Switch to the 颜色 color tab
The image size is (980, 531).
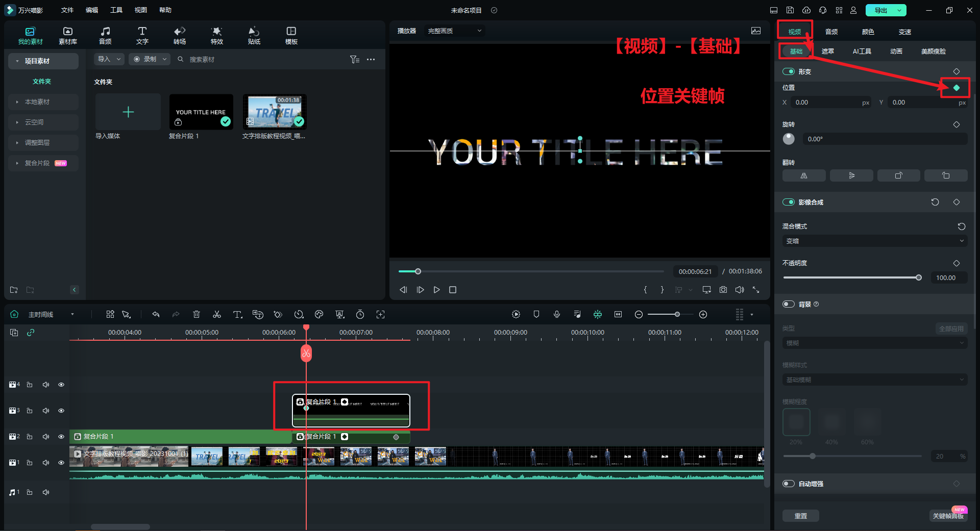[x=868, y=32]
